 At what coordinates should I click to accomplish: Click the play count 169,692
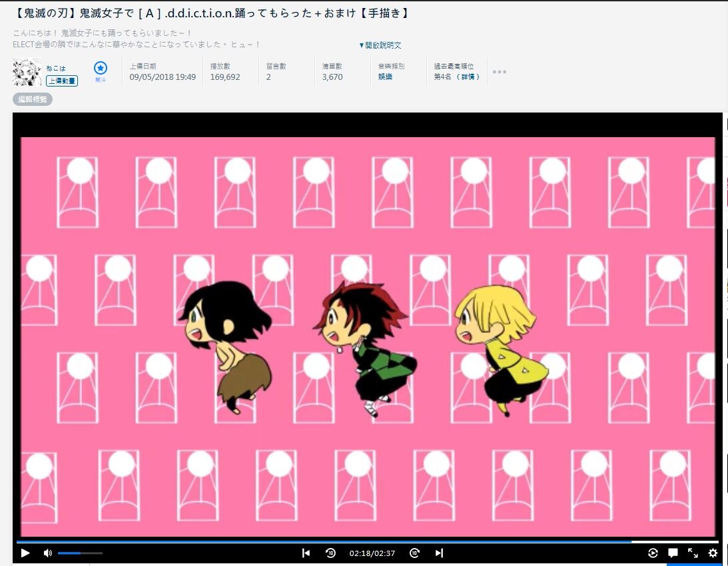(225, 77)
